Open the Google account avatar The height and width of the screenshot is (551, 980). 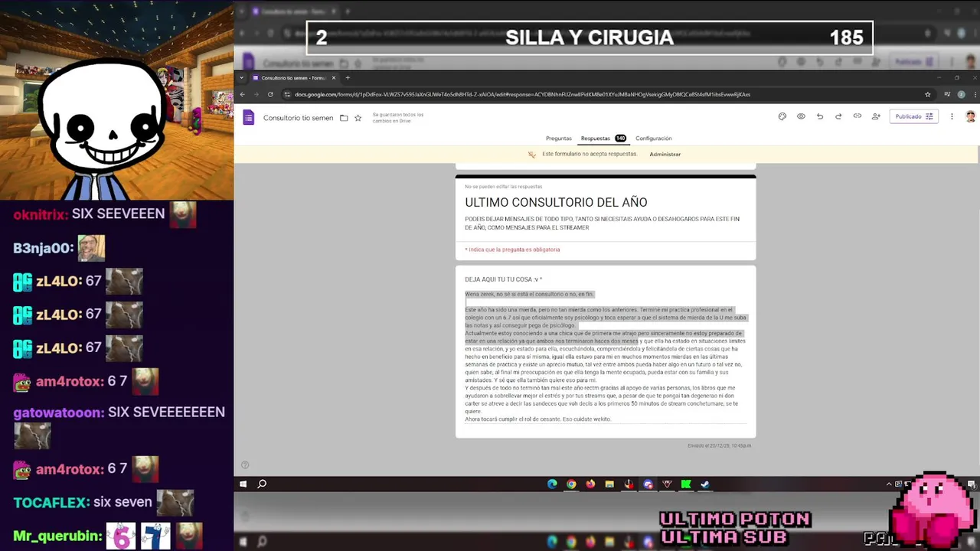pyautogui.click(x=970, y=116)
